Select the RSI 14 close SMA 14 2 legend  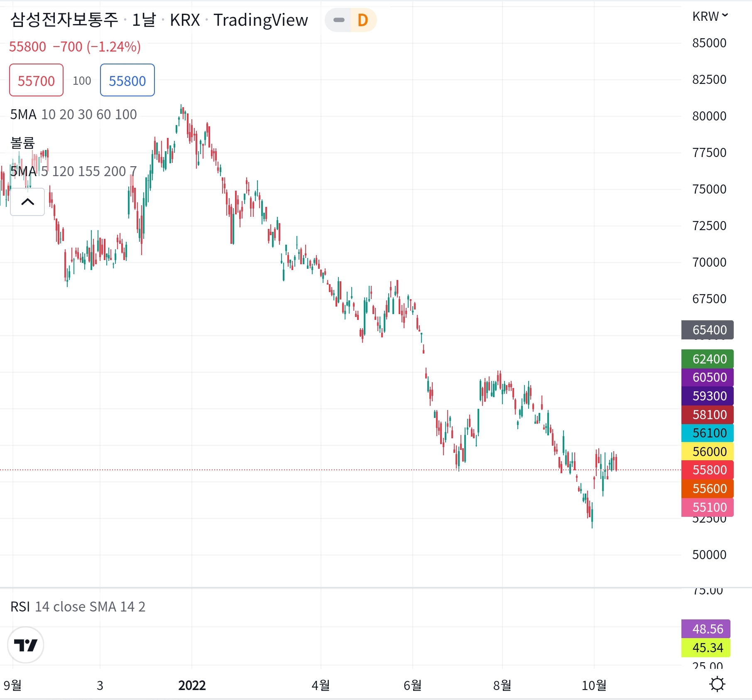78,607
